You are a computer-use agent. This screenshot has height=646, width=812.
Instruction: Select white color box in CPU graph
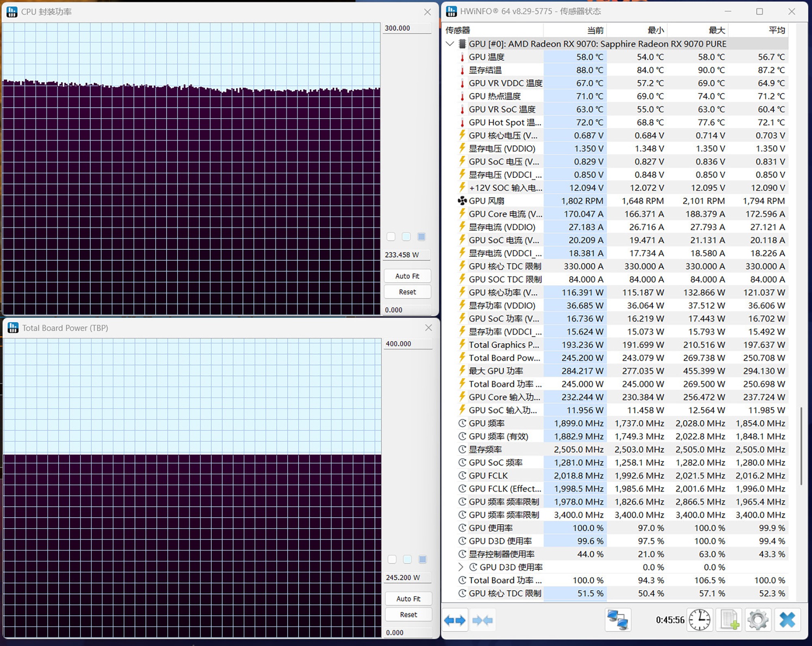coord(391,237)
